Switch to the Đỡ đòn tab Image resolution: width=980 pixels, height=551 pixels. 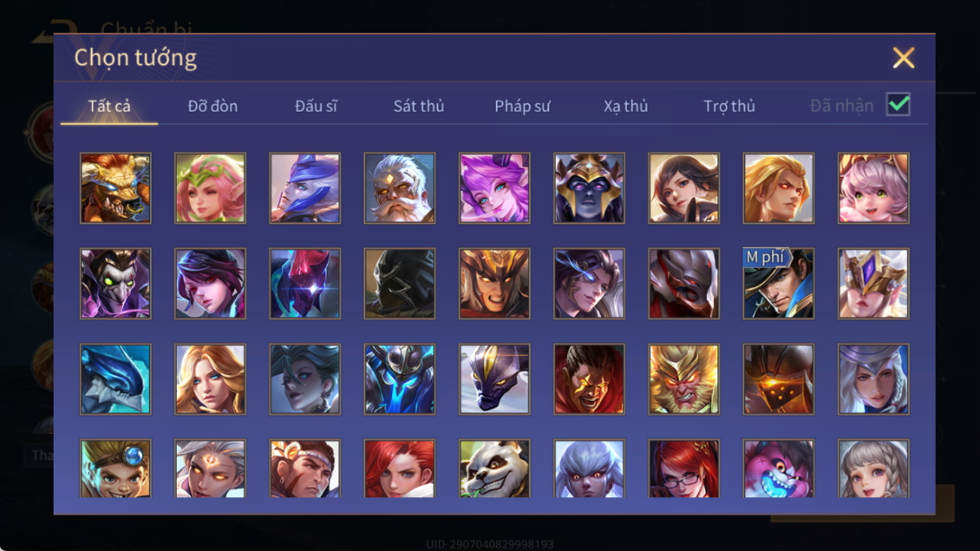coord(212,107)
